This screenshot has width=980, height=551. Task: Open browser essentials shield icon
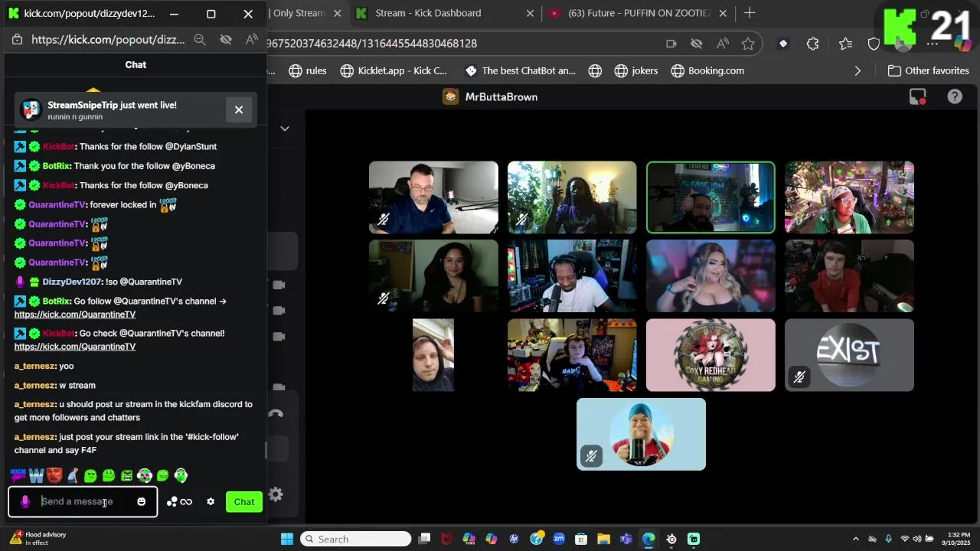(x=874, y=44)
